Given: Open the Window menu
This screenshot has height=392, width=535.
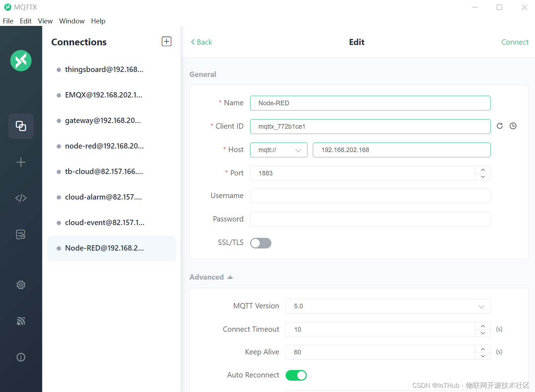Looking at the screenshot, I should click(x=72, y=21).
